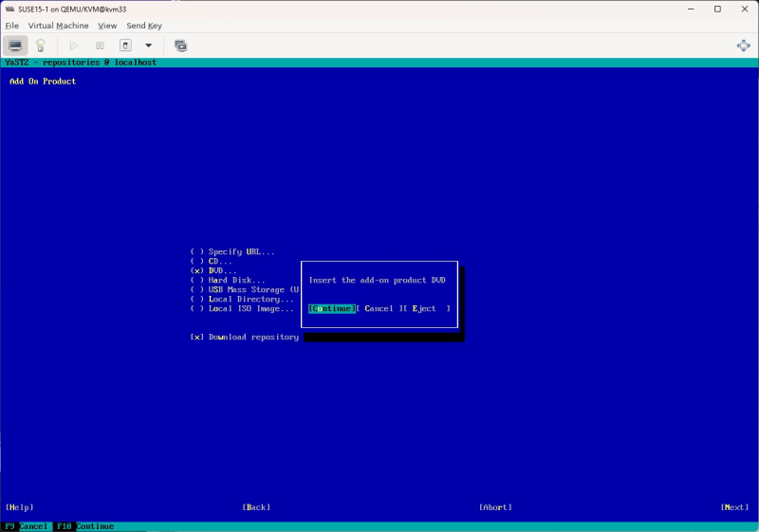Screen dimensions: 759x532
Task: Maximize the SUSE15-1 window
Action: [717, 9]
